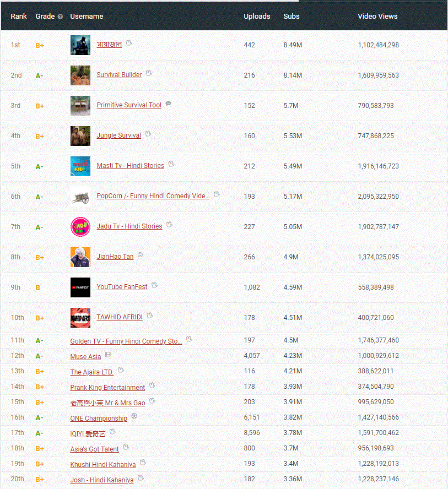Open the মায়াজাল channel link

coord(109,45)
